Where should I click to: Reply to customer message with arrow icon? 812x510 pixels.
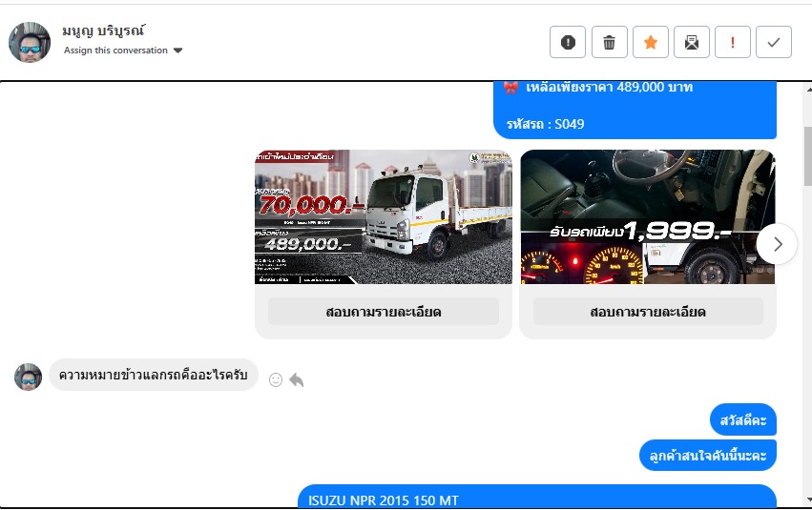(296, 380)
